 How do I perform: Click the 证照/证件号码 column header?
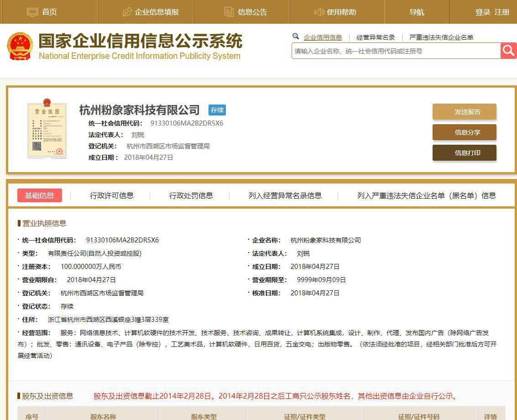pos(419,416)
